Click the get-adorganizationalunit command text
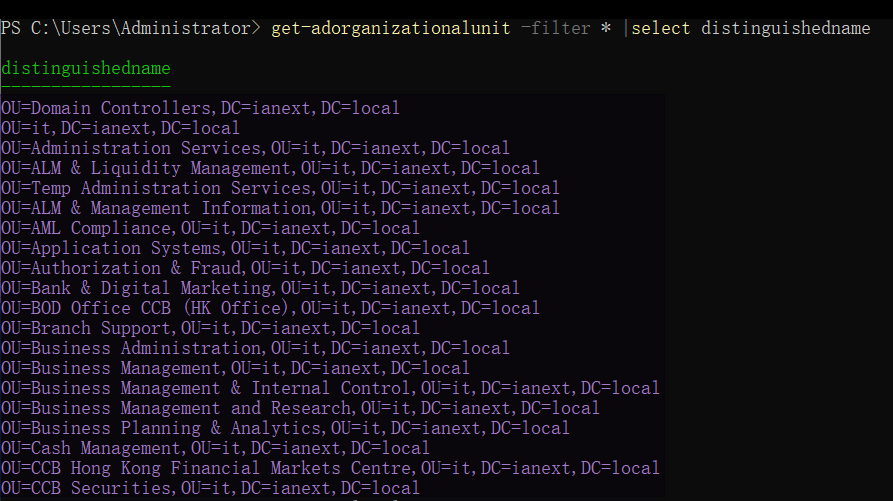 pyautogui.click(x=391, y=28)
